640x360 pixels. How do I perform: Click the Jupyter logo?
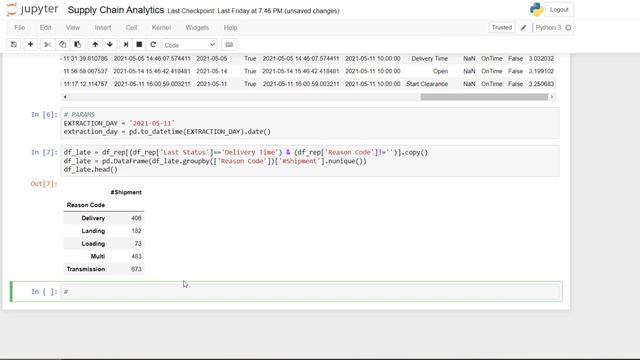pyautogui.click(x=33, y=9)
